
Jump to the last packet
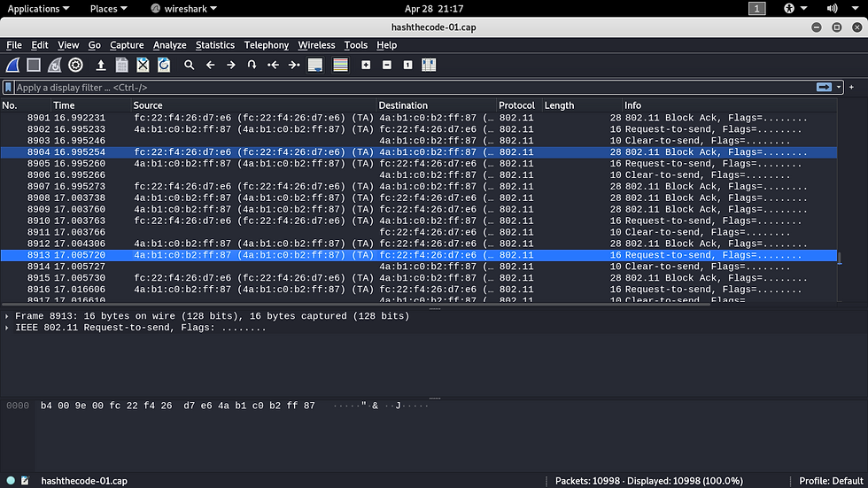[294, 66]
